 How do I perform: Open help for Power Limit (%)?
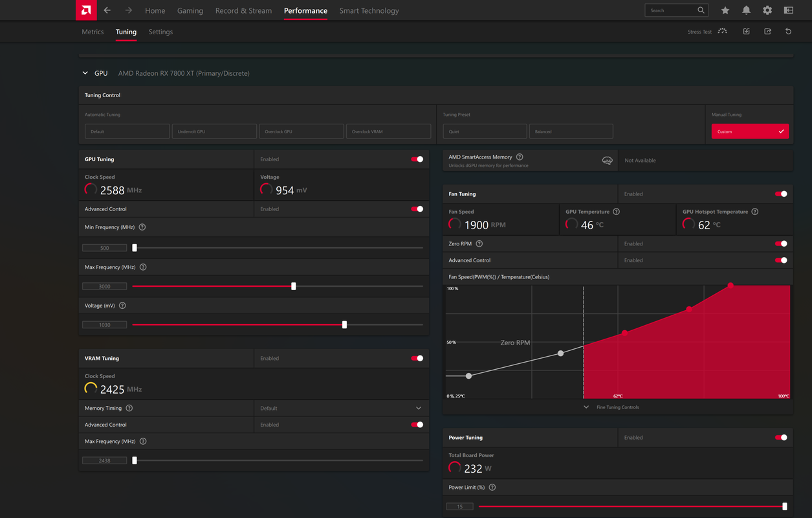tap(492, 488)
